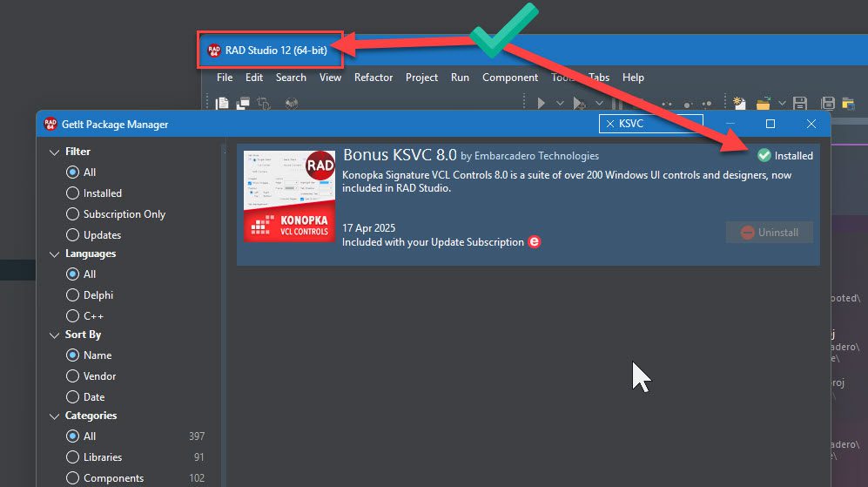Screen dimensions: 868x487
Task: Click the 91 count beside Libraries
Action: pyautogui.click(x=198, y=457)
